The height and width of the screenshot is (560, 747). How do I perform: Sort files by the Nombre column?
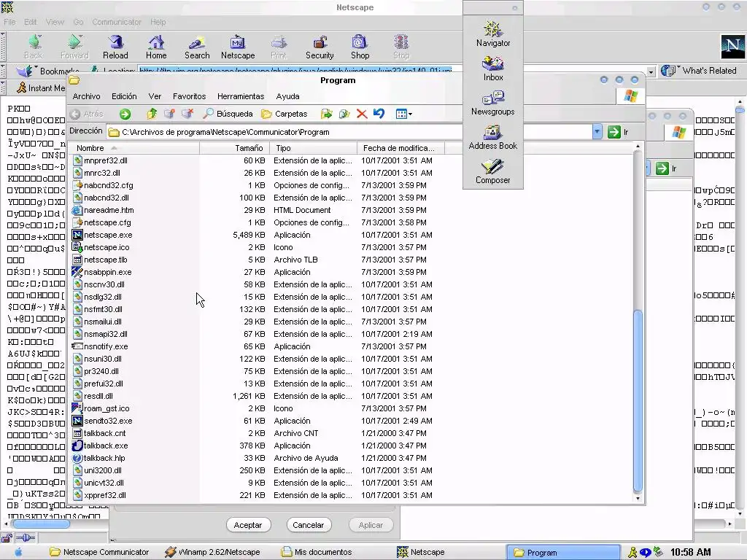133,148
